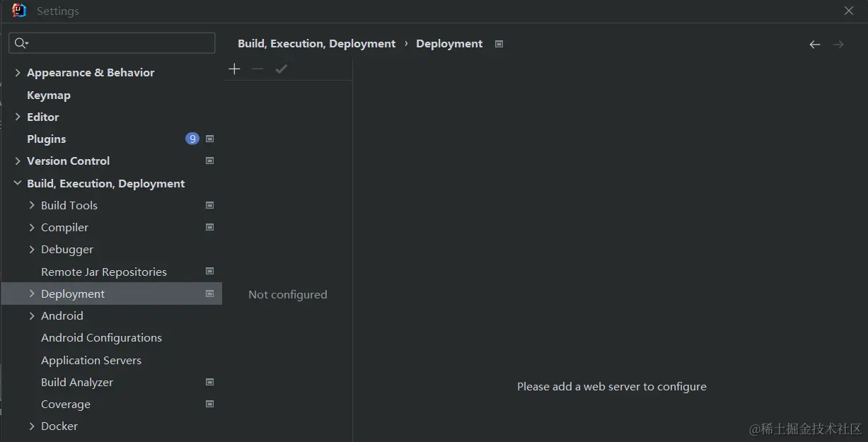Click the project-level icon on Version Control row
The width and height of the screenshot is (868, 442).
209,161
